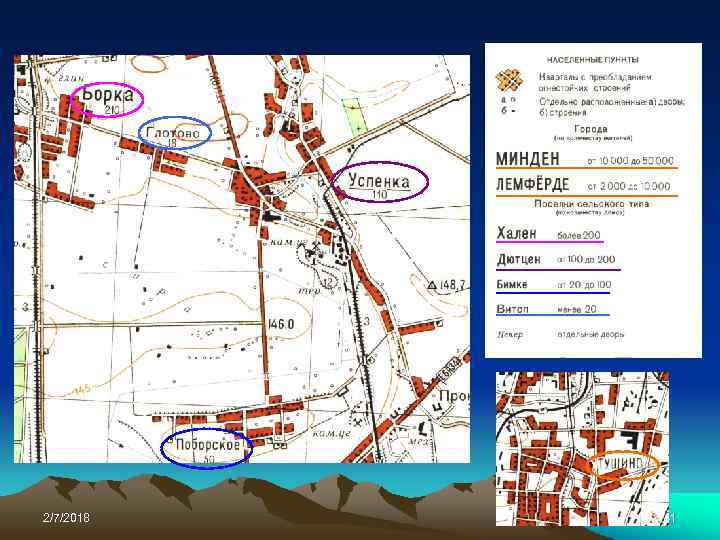Click the МИНДЕН city legend entry

pyautogui.click(x=528, y=159)
